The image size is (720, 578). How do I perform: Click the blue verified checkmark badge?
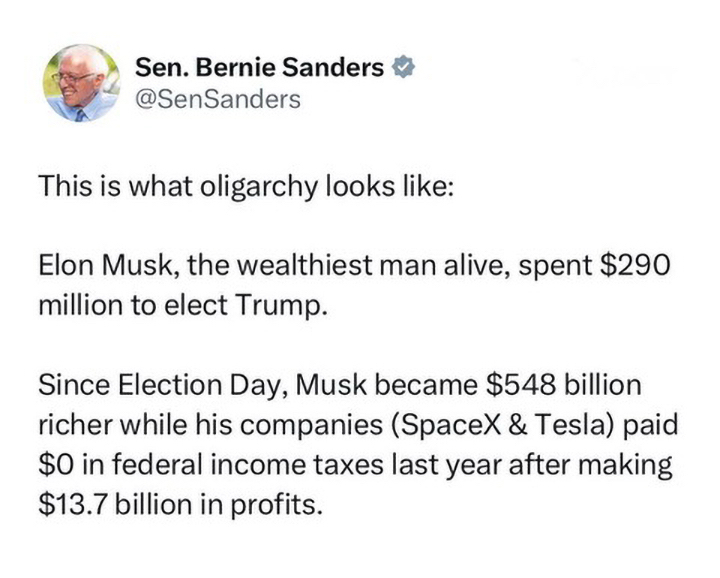click(403, 68)
